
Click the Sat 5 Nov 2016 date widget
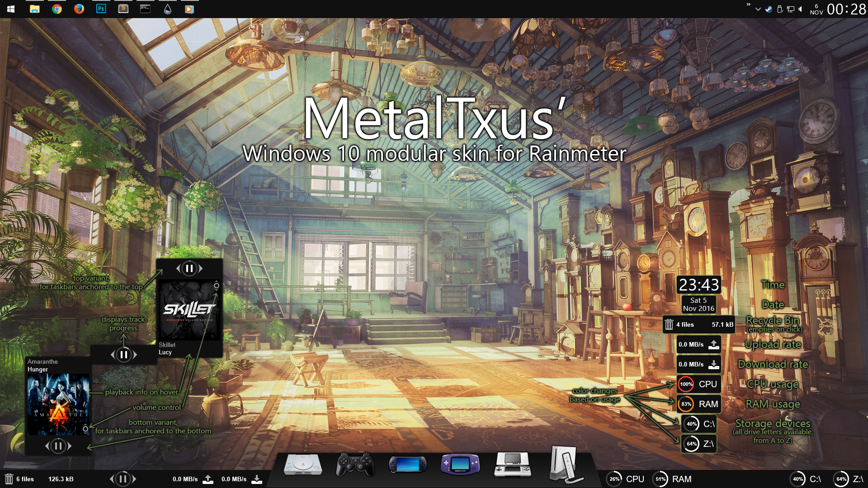tap(699, 305)
